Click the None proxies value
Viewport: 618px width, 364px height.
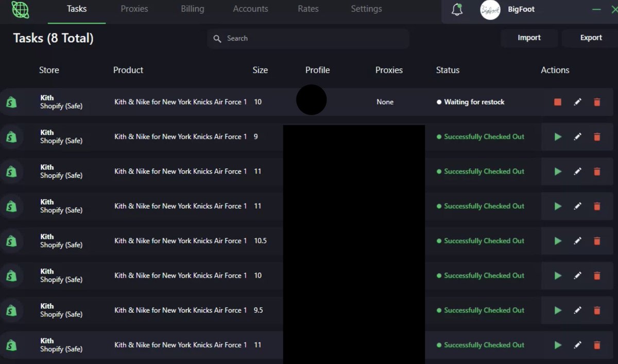(x=385, y=102)
